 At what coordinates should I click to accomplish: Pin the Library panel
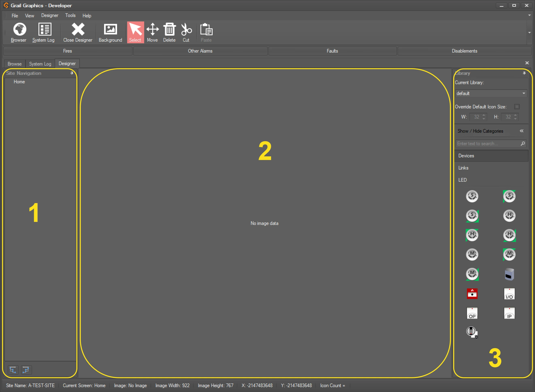[x=524, y=73]
